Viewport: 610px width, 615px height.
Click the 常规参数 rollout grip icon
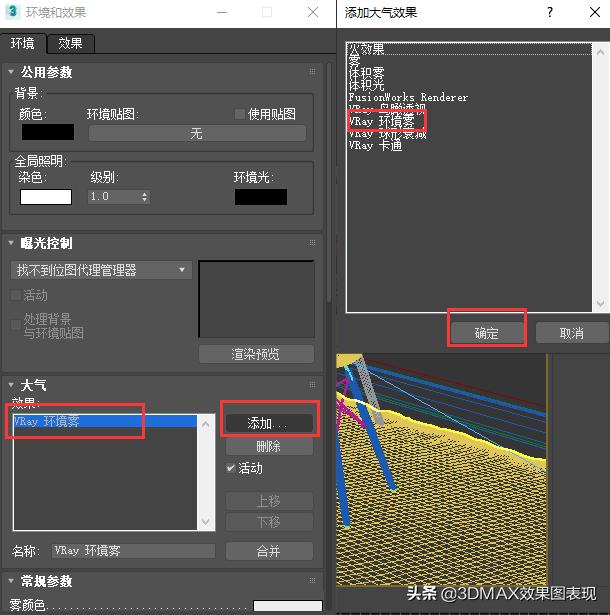(x=312, y=580)
